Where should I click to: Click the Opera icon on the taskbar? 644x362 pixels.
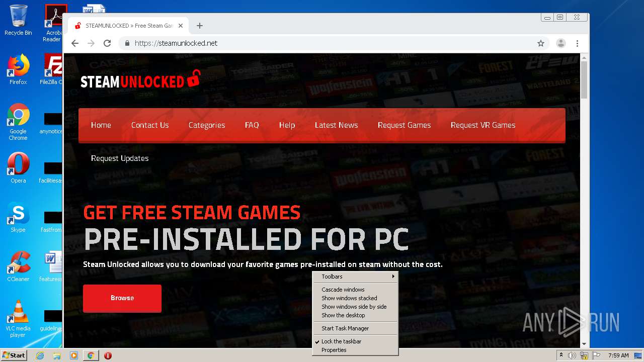108,355
